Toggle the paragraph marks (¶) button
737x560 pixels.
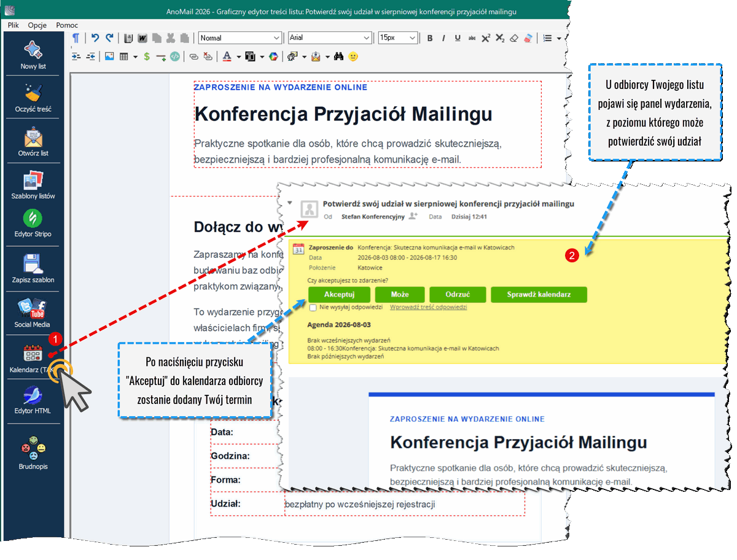click(x=76, y=38)
